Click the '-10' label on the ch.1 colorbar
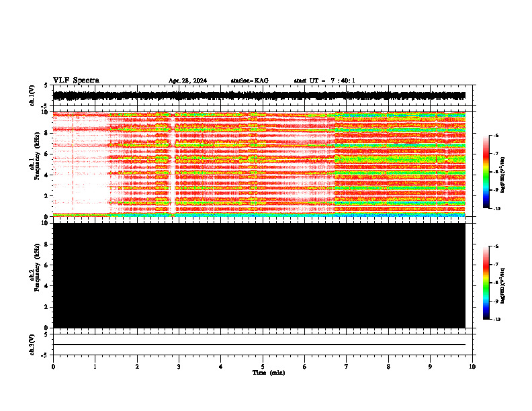The width and height of the screenshot is (532, 411). click(x=496, y=209)
